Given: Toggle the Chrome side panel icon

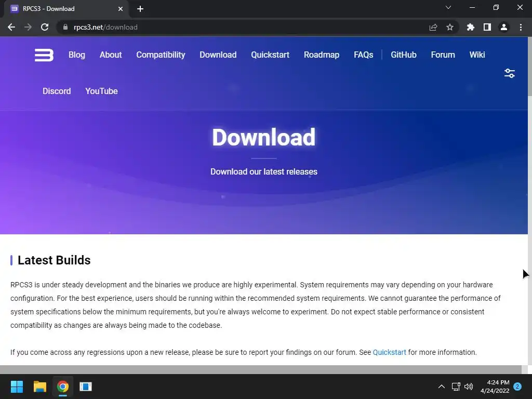Looking at the screenshot, I should [487, 27].
